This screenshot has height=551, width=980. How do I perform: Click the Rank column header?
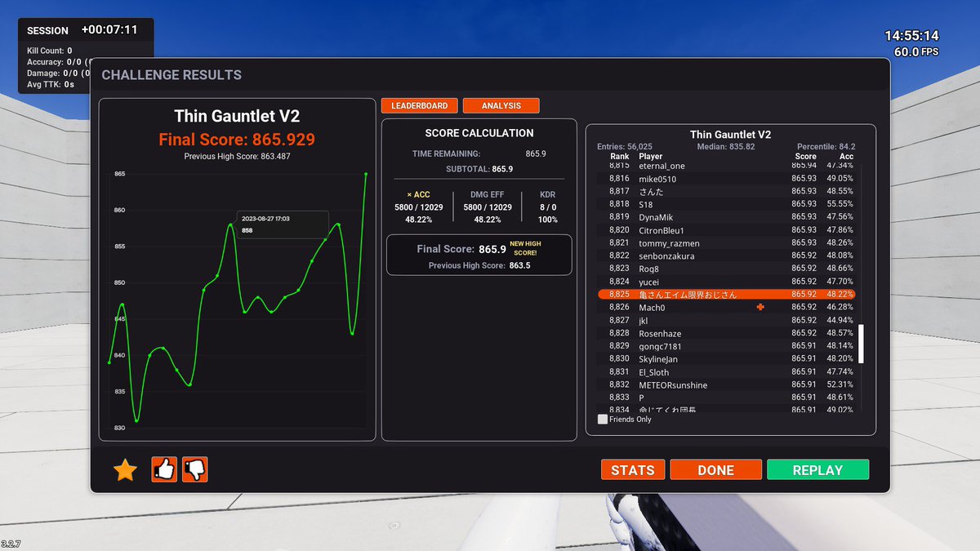[x=619, y=156]
